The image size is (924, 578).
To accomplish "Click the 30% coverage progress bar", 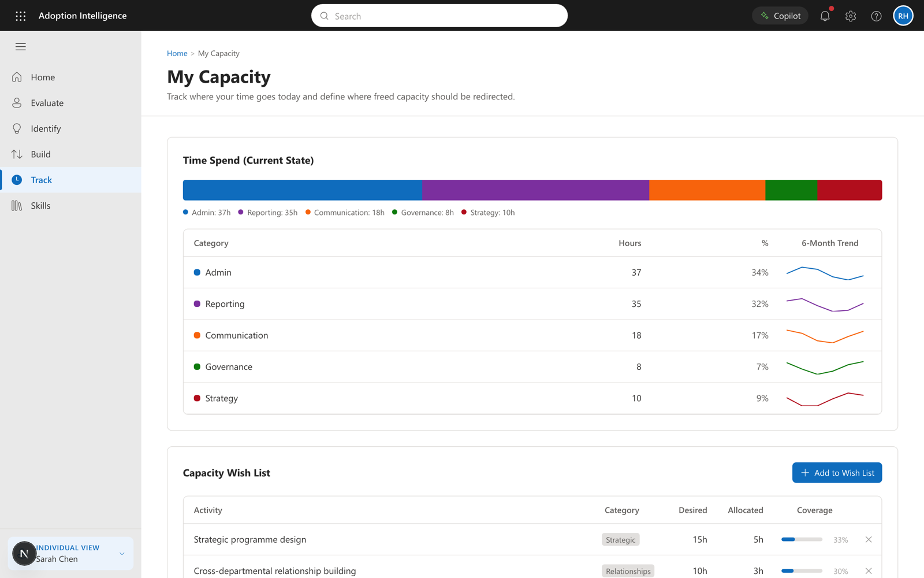I will pos(802,571).
